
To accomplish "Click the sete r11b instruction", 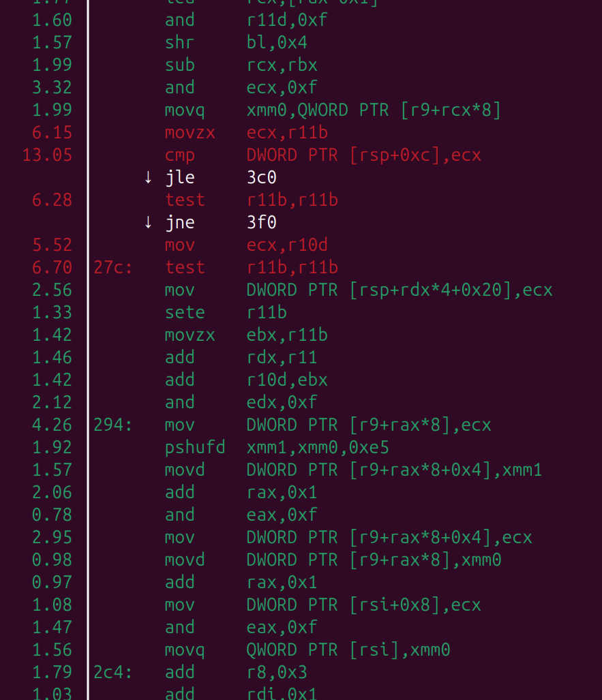I will [226, 312].
